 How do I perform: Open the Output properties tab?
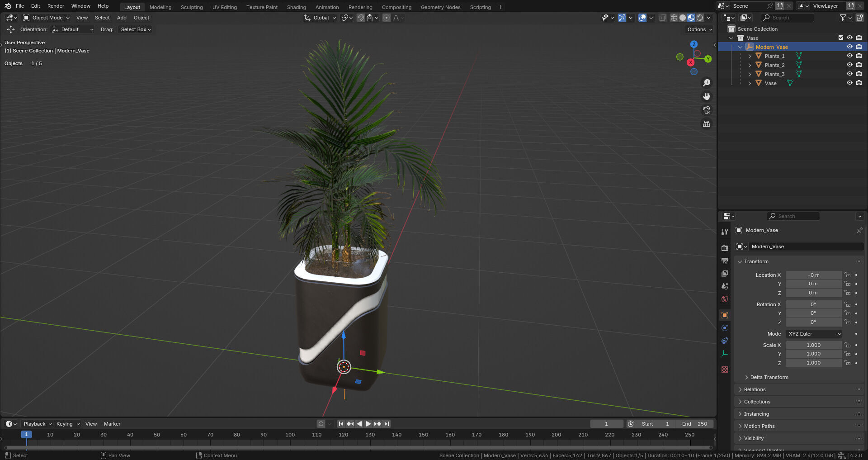click(x=725, y=261)
